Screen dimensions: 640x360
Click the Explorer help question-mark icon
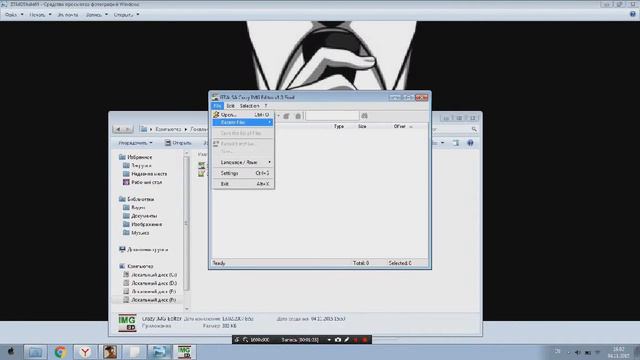click(x=470, y=143)
